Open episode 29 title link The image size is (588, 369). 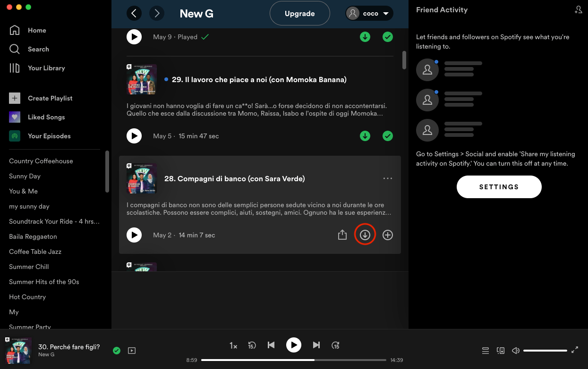coord(259,80)
